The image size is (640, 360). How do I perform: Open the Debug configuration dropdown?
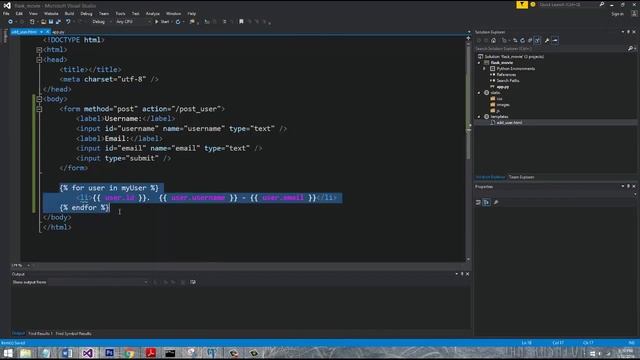[101, 22]
